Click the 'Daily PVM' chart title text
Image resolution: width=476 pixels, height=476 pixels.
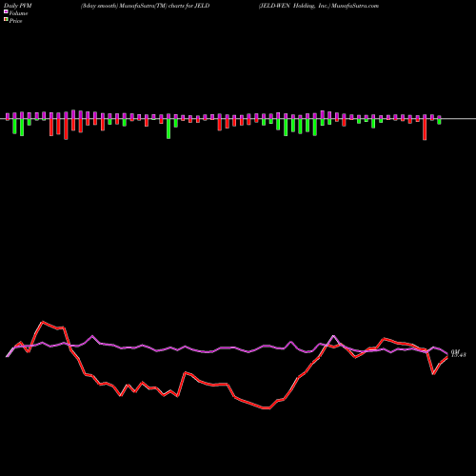pyautogui.click(x=18, y=6)
